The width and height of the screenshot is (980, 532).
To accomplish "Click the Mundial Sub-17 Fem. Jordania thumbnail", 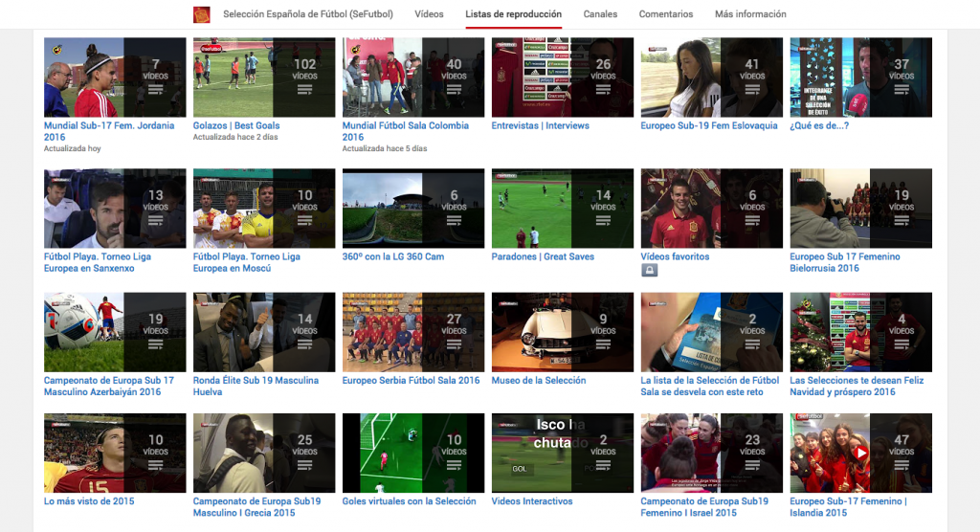I will point(115,77).
